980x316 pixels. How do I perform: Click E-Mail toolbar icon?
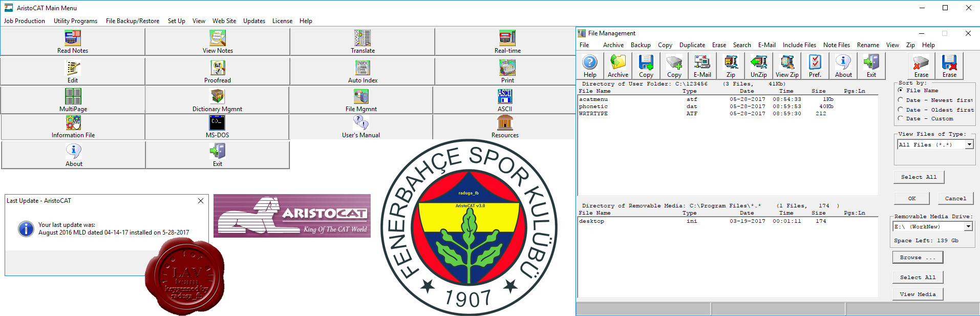(x=702, y=66)
